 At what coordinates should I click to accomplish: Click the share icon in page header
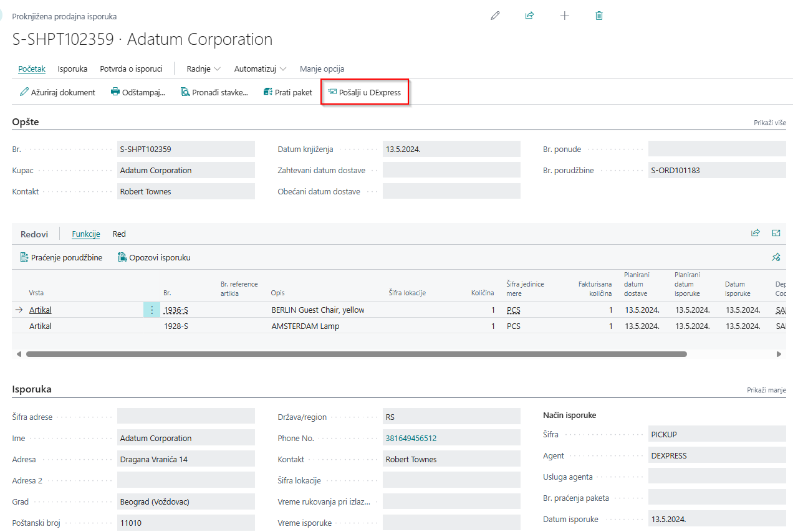(x=530, y=16)
